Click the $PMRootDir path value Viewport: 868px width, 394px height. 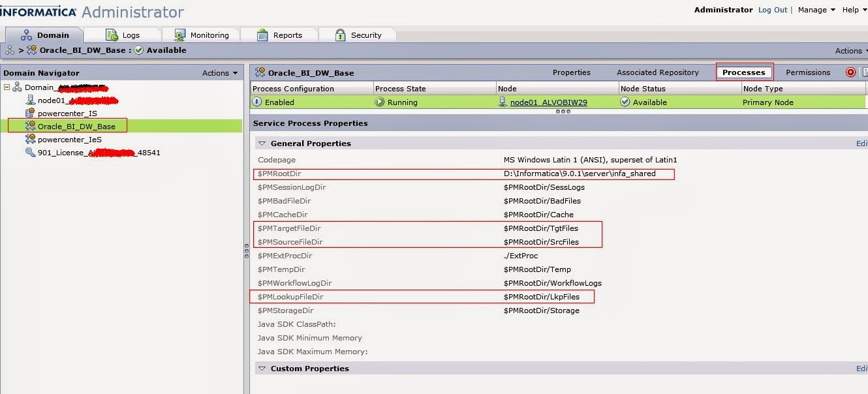coord(580,174)
